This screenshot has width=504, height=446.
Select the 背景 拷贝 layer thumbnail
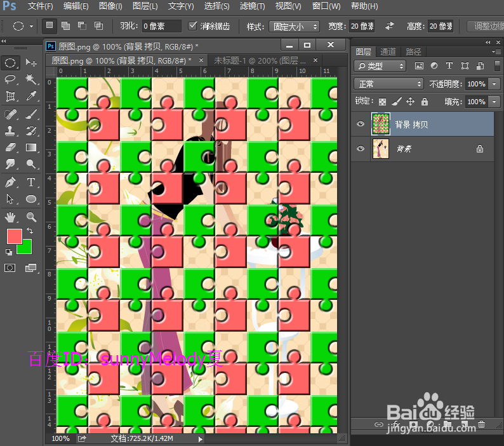coord(381,124)
